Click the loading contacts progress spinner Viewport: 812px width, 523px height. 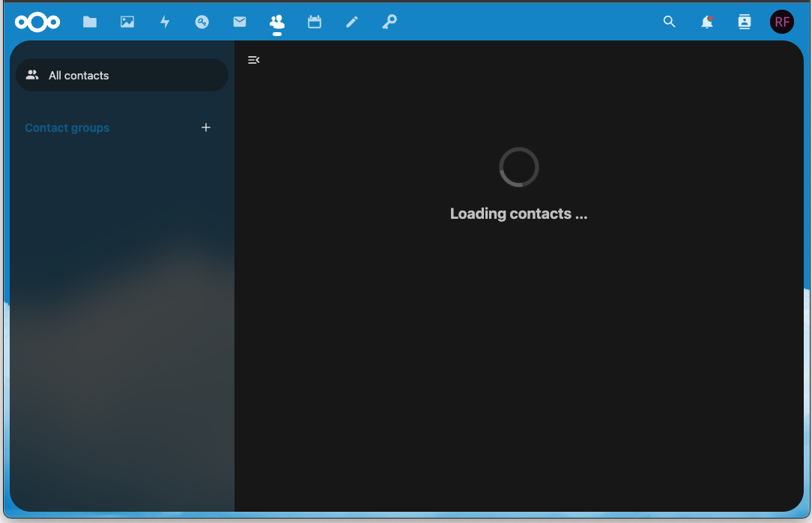click(x=518, y=166)
